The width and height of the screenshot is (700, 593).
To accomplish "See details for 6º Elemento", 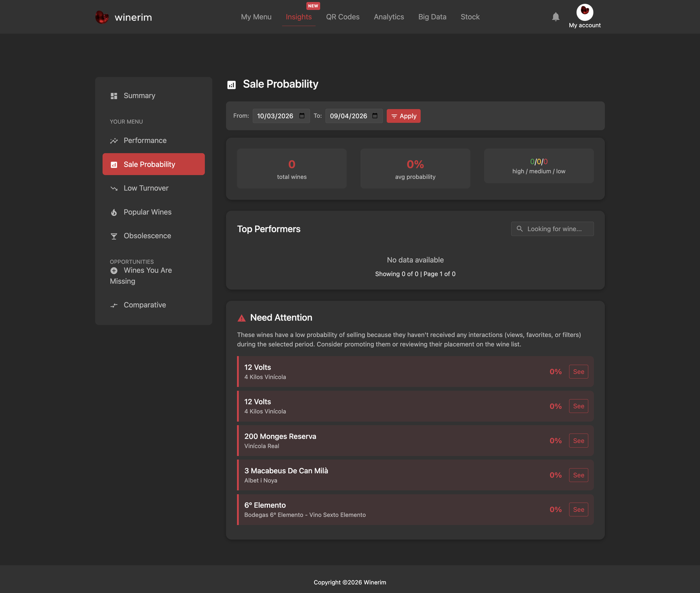I will pyautogui.click(x=579, y=510).
